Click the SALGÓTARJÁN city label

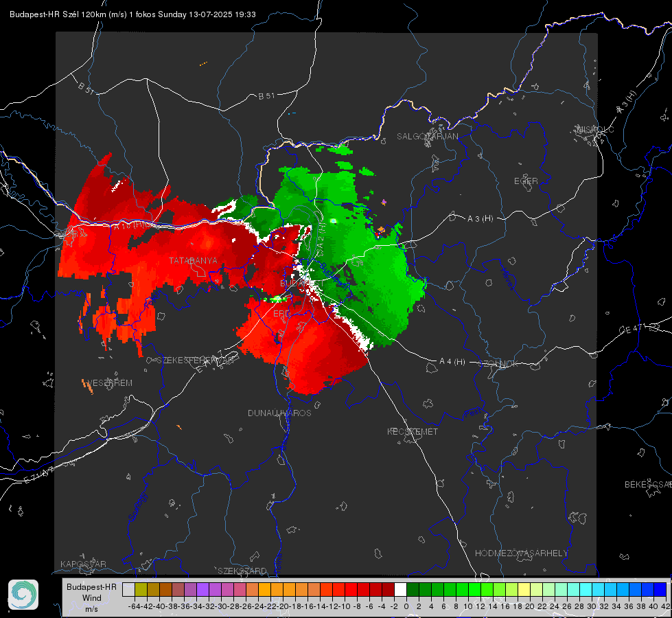coord(427,137)
